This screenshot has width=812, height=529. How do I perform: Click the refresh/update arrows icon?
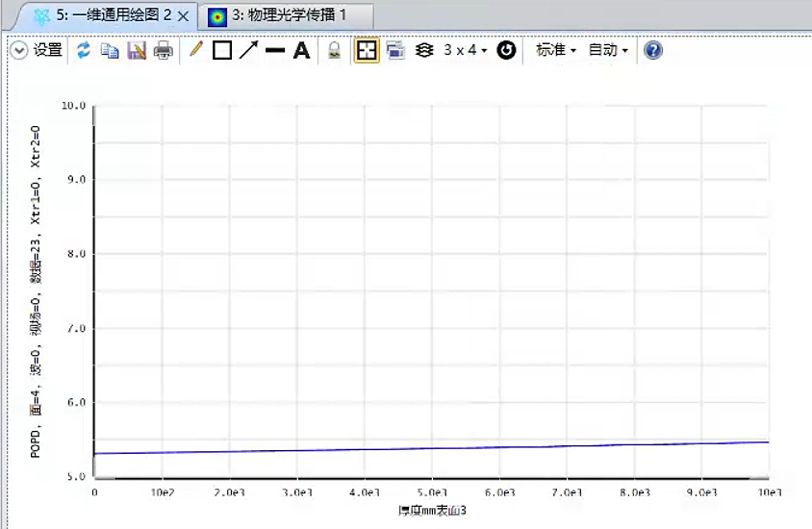click(84, 50)
